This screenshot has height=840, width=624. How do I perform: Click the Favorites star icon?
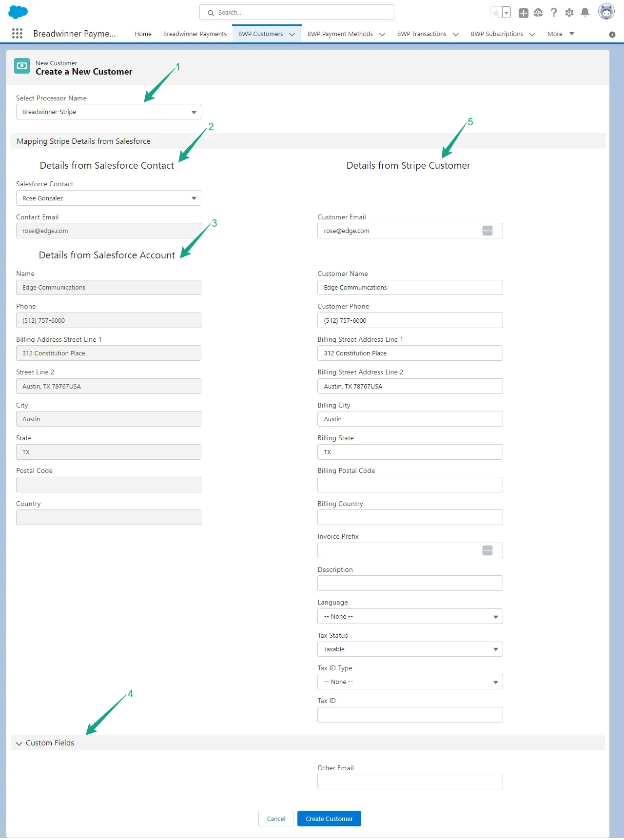(x=496, y=13)
